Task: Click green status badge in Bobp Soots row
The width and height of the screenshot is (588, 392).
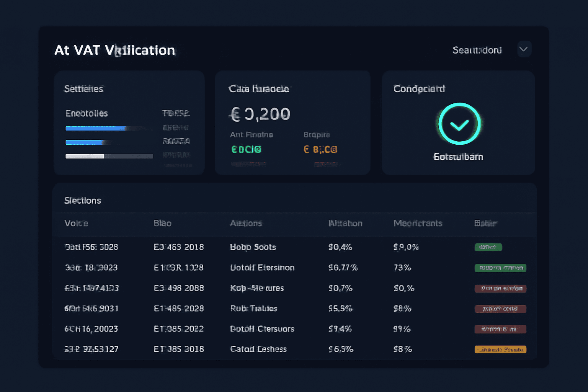Action: coord(488,247)
